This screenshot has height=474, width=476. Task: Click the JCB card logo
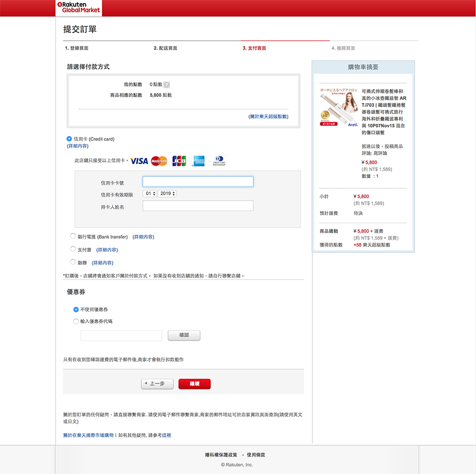[179, 161]
